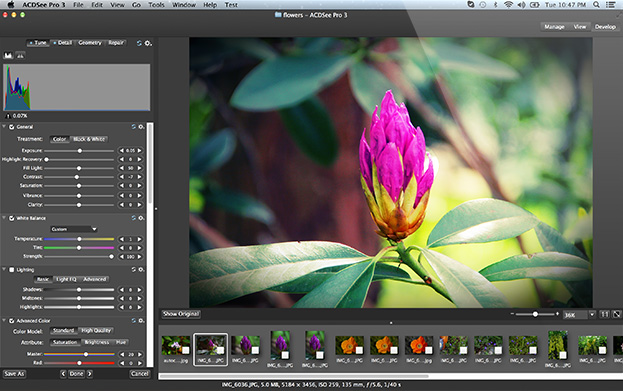Screen dimensions: 623x391
Task: Click the Save As button
Action: pyautogui.click(x=15, y=374)
